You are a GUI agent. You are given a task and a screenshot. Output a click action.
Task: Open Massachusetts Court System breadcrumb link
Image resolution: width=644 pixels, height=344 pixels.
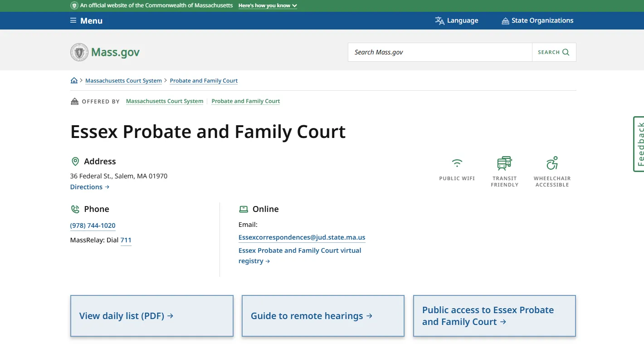pyautogui.click(x=123, y=81)
